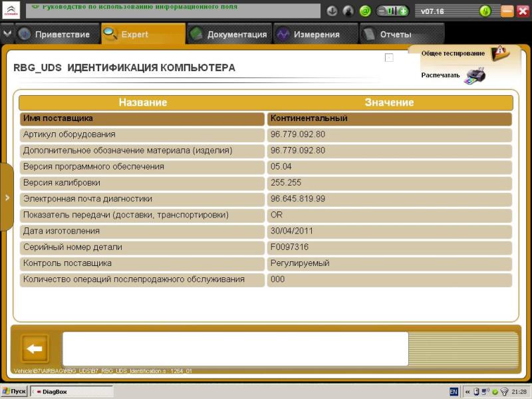Click the Название column header

pos(143,102)
